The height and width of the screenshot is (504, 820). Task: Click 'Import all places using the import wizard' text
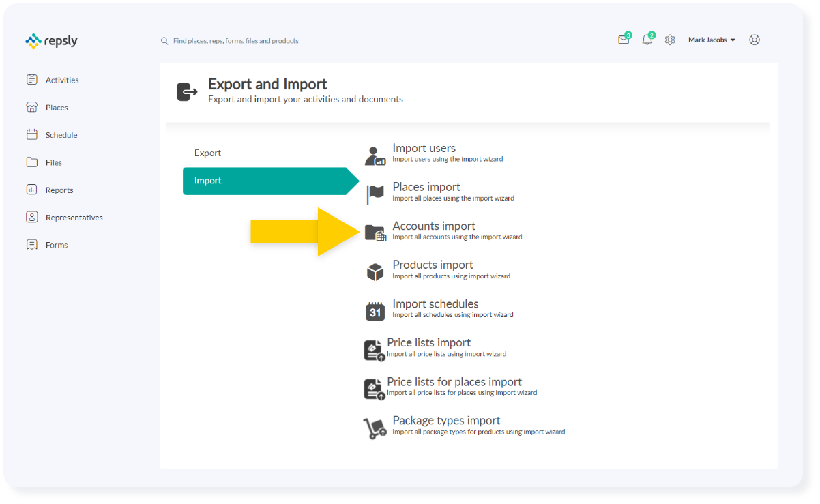pos(453,198)
